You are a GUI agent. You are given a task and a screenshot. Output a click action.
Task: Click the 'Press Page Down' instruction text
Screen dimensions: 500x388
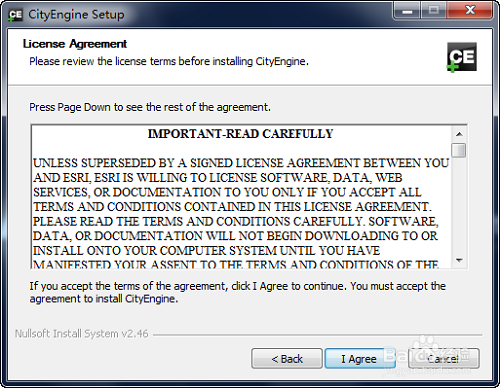point(150,107)
